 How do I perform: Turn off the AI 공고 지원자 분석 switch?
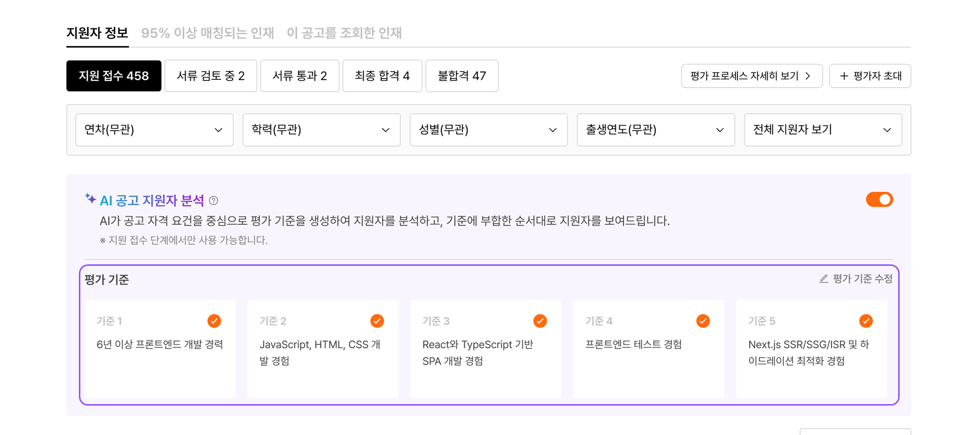pos(879,200)
